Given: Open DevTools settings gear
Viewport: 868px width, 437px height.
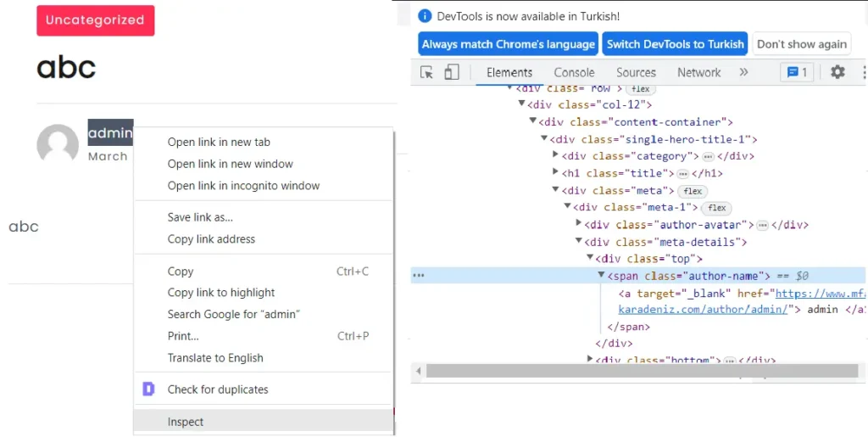Looking at the screenshot, I should 837,72.
